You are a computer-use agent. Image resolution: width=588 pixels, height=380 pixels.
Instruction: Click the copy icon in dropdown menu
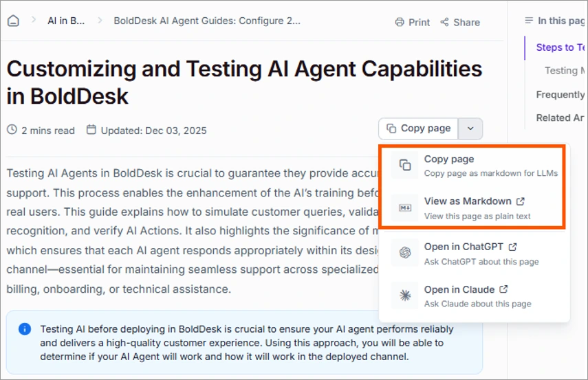tap(405, 165)
